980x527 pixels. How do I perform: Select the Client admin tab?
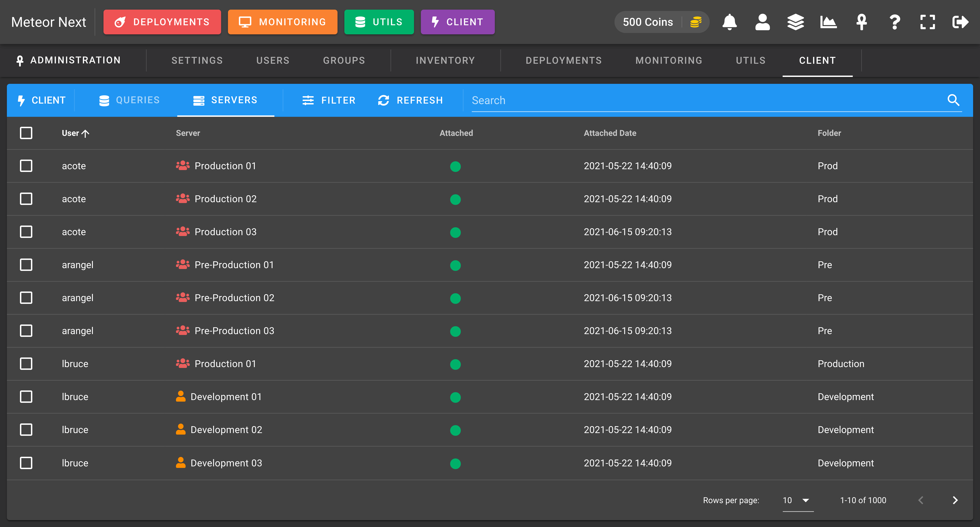pos(817,60)
